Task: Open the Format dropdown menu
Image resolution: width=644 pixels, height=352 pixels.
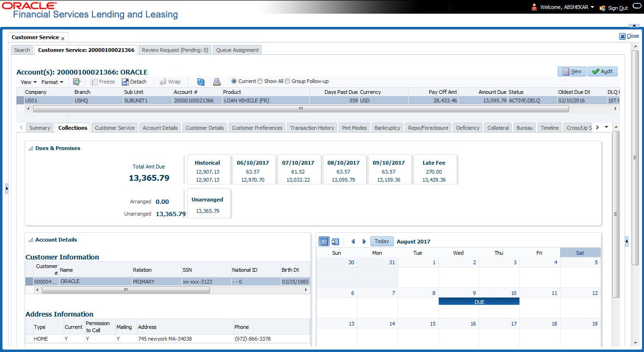Action: (52, 82)
